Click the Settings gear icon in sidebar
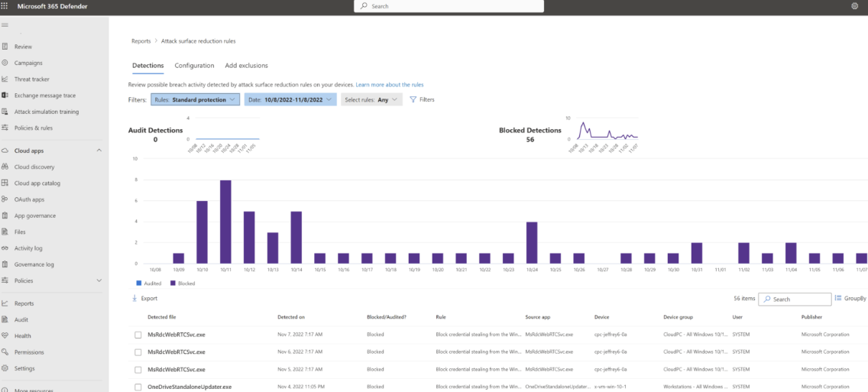Image resolution: width=868 pixels, height=392 pixels. (5, 368)
